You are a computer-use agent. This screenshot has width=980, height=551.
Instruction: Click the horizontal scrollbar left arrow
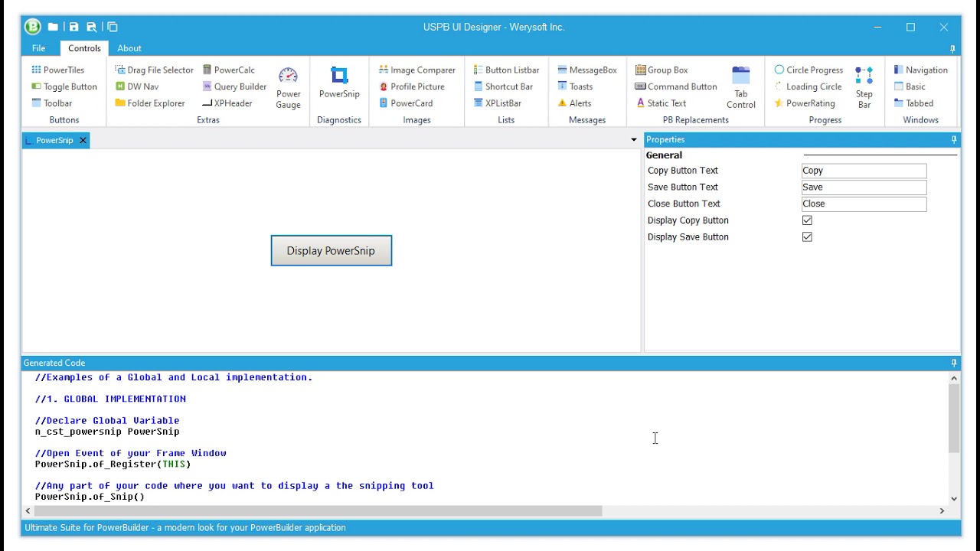coord(28,510)
